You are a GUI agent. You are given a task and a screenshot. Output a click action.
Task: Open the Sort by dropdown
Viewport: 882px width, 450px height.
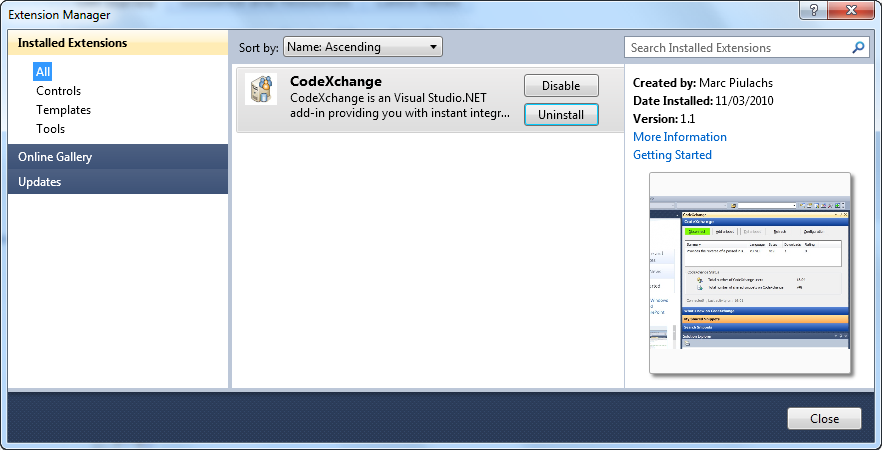tap(363, 47)
